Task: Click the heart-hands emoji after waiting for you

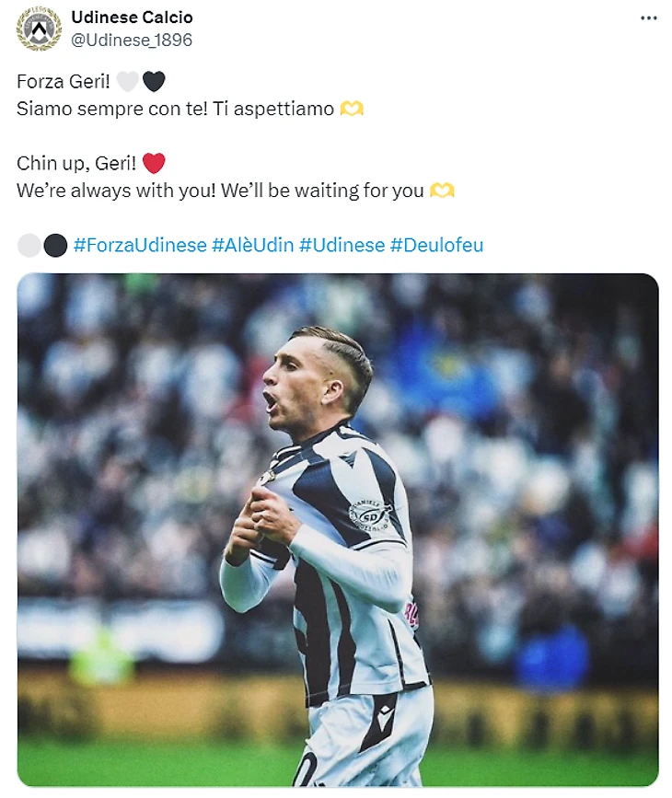Action: (x=443, y=191)
